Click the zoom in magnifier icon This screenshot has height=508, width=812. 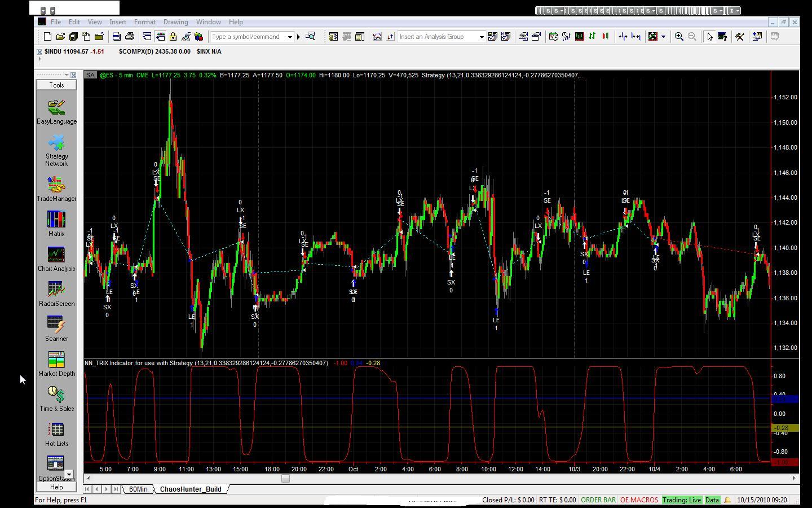[679, 37]
